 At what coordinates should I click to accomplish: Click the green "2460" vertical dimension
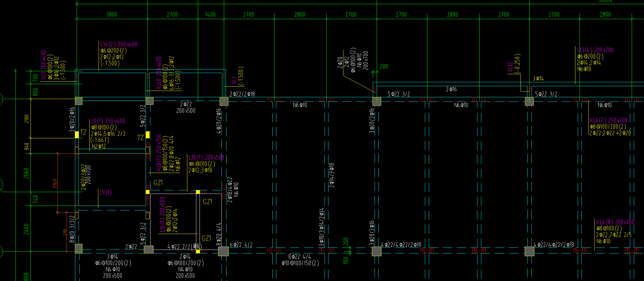tap(26, 229)
